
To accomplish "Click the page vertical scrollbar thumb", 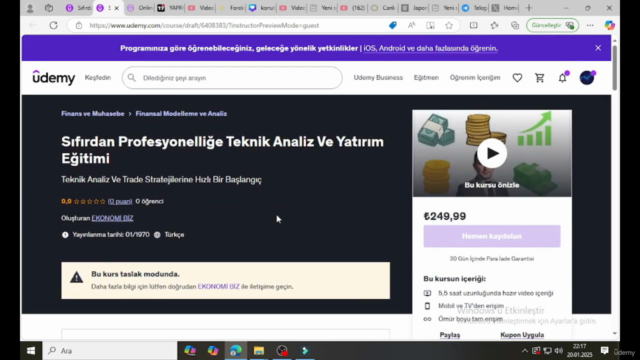I will tap(615, 67).
